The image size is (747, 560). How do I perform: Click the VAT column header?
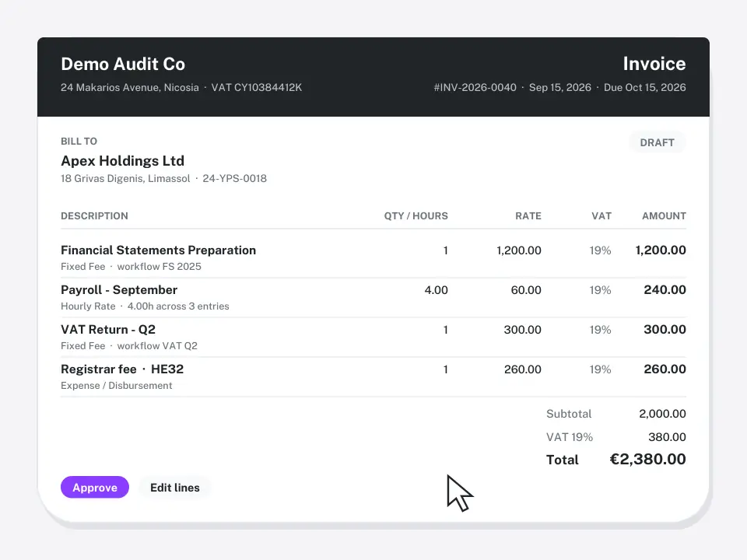click(601, 215)
